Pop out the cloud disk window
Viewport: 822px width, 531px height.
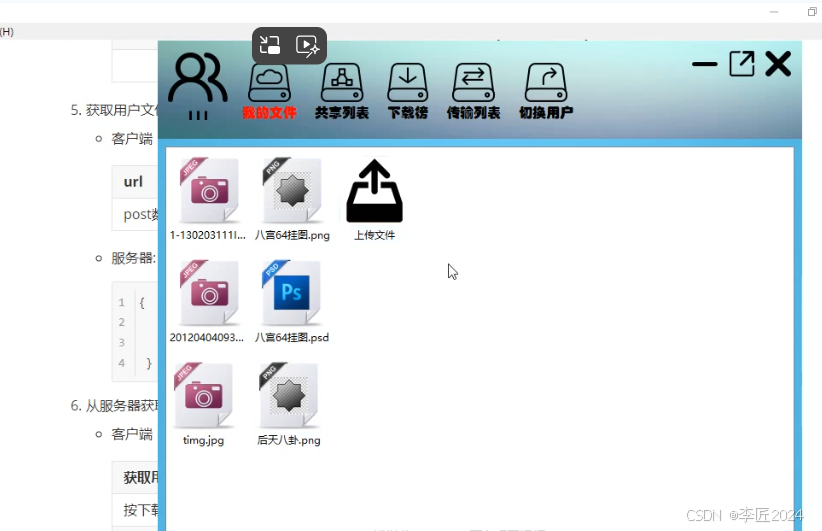click(742, 64)
